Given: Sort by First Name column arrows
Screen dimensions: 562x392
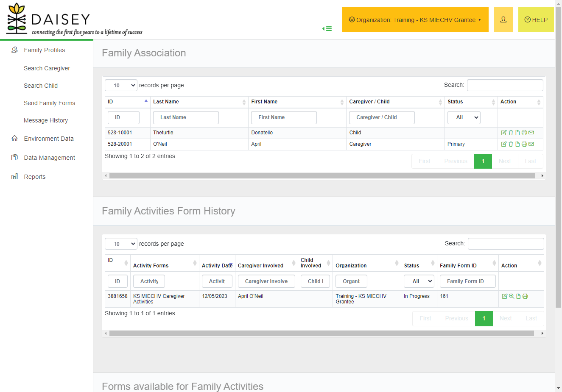Looking at the screenshot, I should (342, 102).
